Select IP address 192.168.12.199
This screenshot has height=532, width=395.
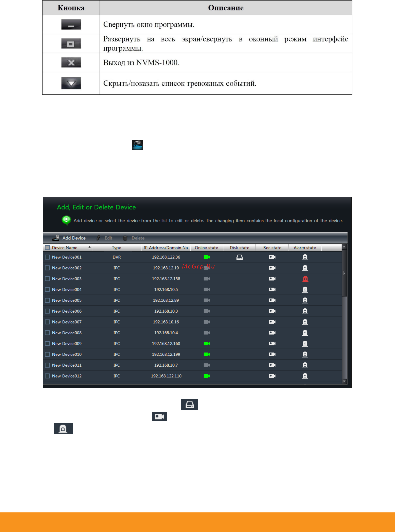[x=166, y=354]
